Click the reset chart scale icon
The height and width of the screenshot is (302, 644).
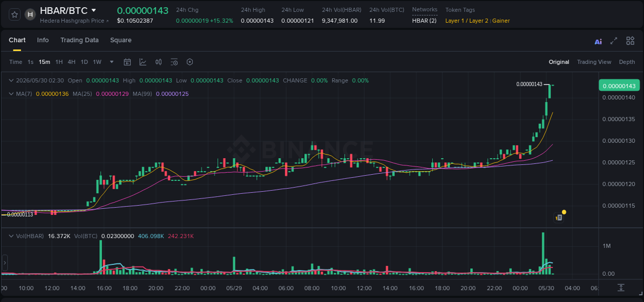pos(621,288)
